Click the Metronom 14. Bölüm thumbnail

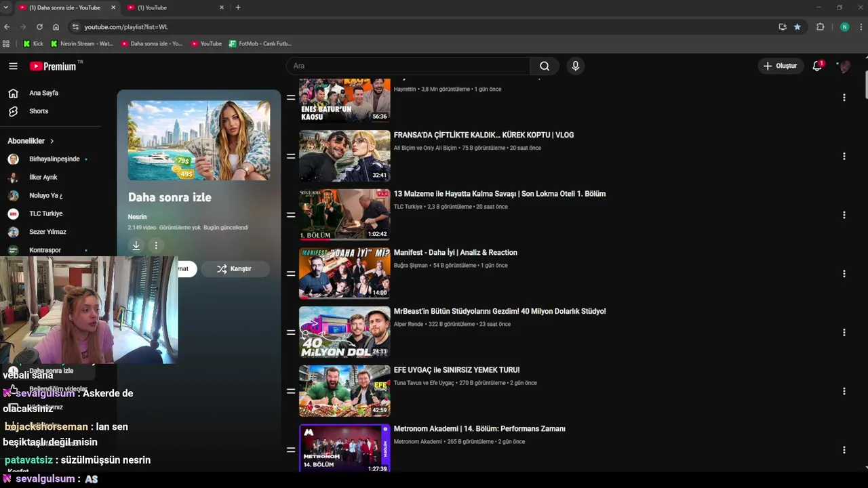pyautogui.click(x=344, y=448)
